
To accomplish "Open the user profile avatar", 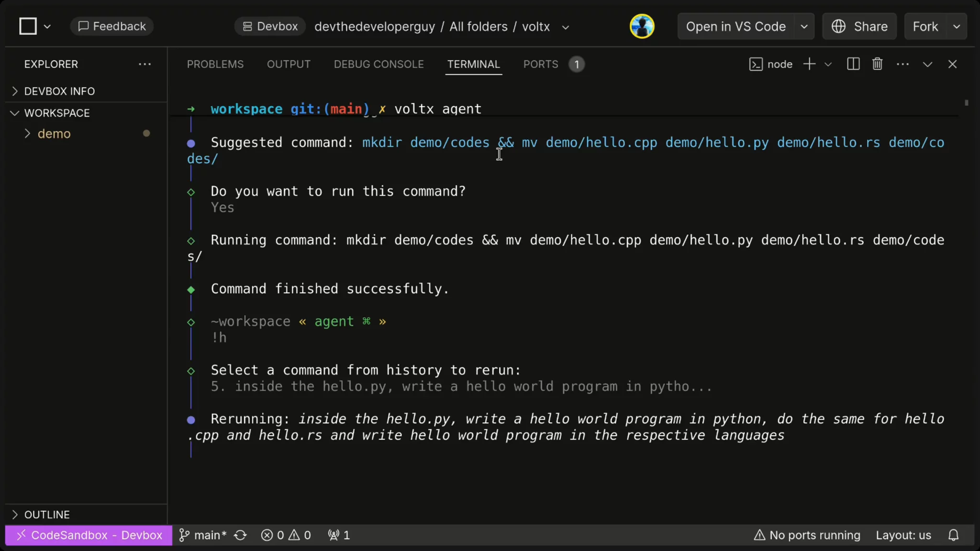I will pos(642,26).
